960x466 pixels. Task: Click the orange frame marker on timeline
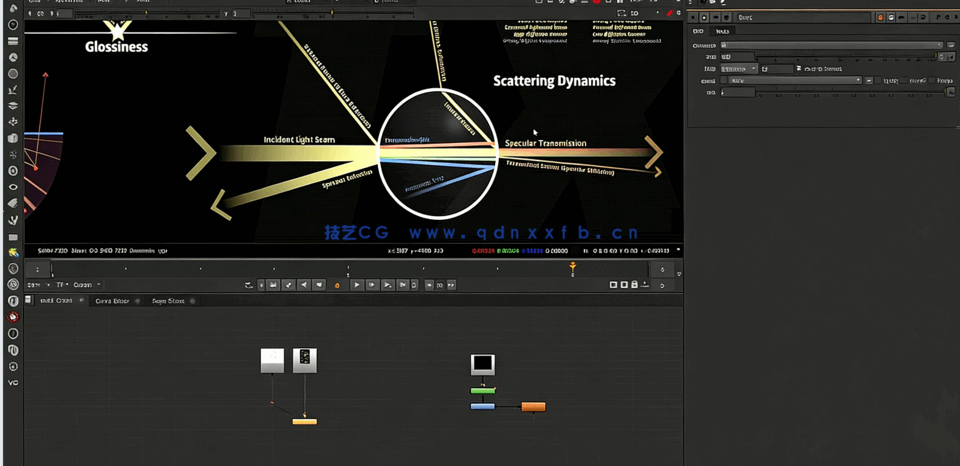coord(573,266)
